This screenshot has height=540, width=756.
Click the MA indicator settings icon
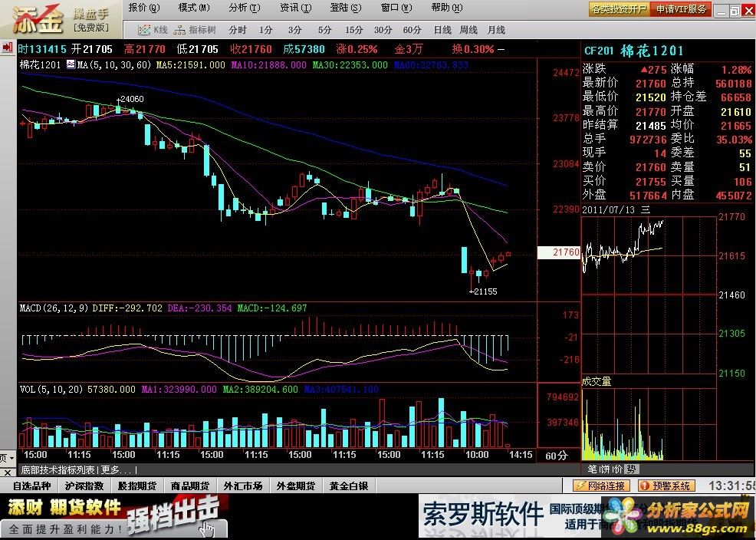click(x=71, y=64)
